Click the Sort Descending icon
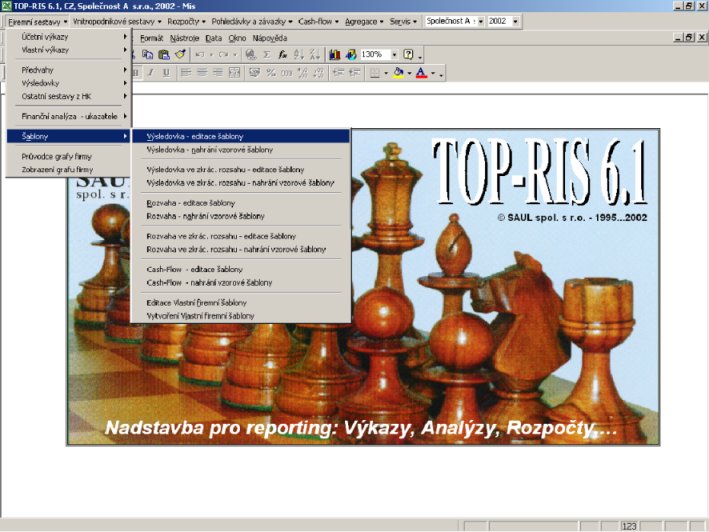This screenshot has height=532, width=709. [315, 55]
